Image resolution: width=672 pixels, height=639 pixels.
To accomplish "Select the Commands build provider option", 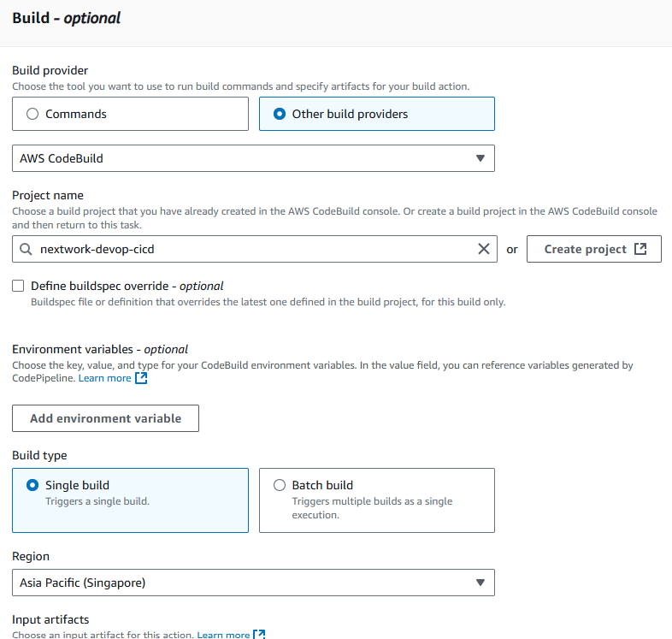I will [x=130, y=114].
